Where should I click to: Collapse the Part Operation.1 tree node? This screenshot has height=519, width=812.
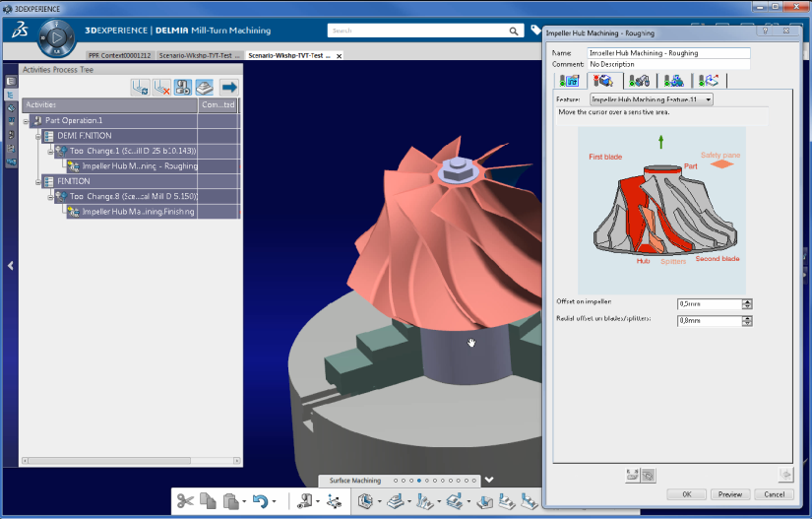pos(27,120)
